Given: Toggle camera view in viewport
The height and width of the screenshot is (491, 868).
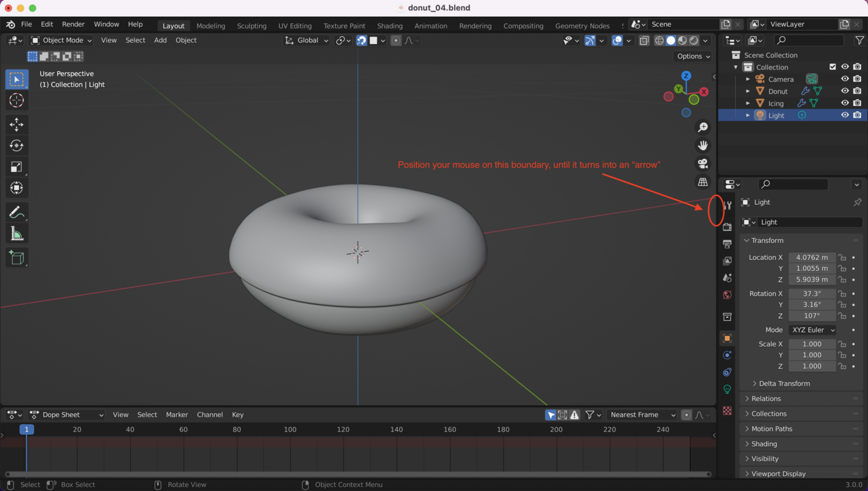Looking at the screenshot, I should 703,163.
